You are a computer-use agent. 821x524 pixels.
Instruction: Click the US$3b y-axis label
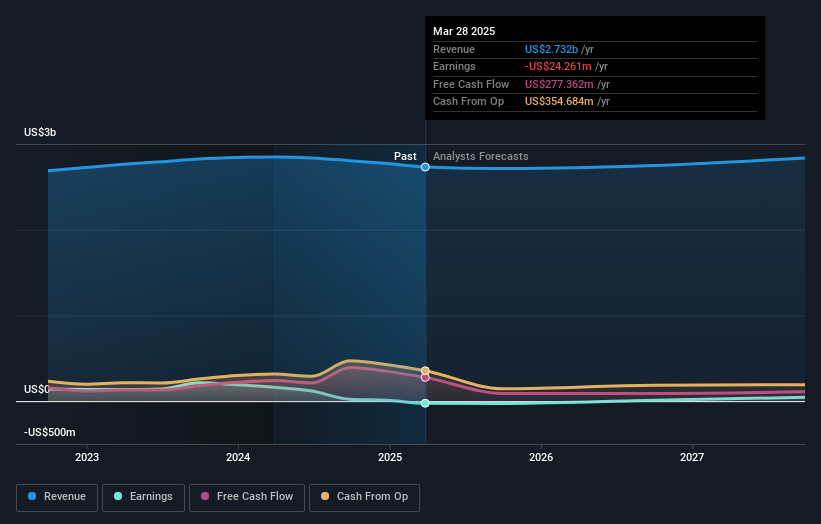pos(40,132)
